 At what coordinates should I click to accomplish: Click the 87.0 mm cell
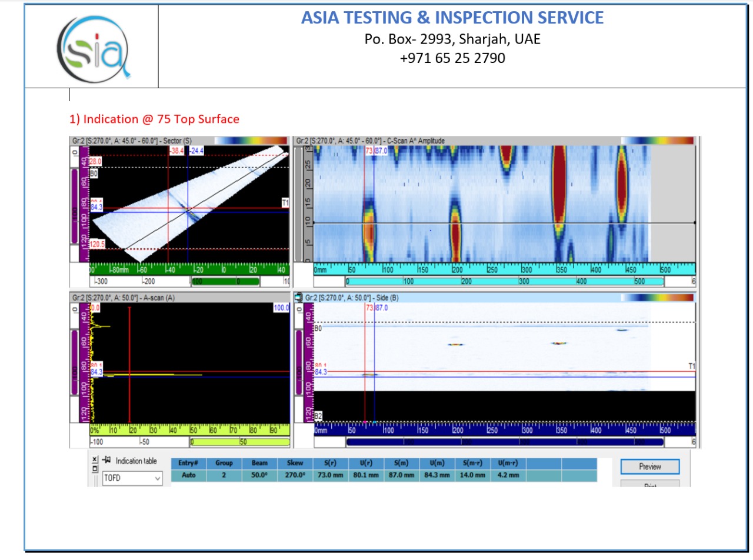coord(402,475)
